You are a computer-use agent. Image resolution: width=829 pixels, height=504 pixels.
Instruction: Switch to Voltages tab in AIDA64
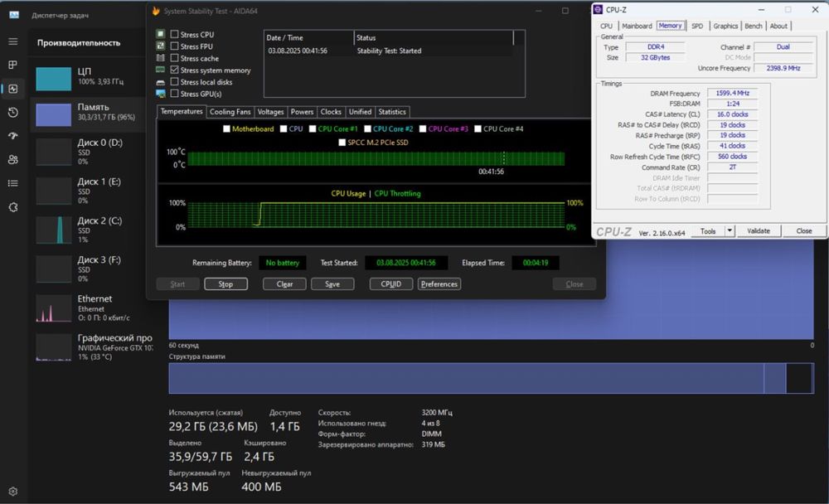[x=271, y=112]
